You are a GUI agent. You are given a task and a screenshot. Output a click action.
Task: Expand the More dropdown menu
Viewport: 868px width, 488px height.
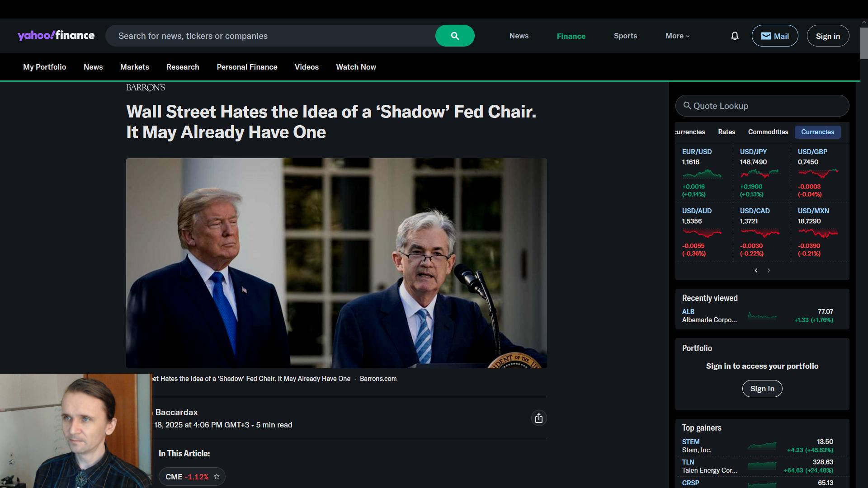click(677, 36)
